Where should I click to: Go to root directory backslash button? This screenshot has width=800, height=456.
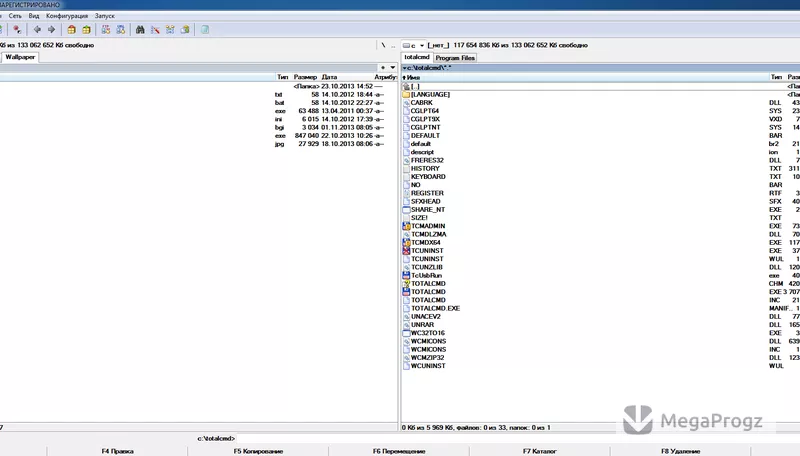(x=383, y=45)
